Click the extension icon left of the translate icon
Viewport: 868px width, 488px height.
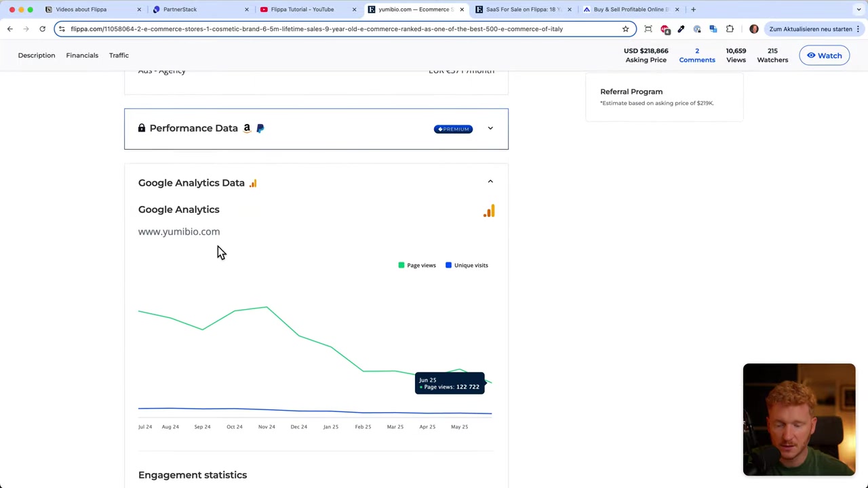697,28
